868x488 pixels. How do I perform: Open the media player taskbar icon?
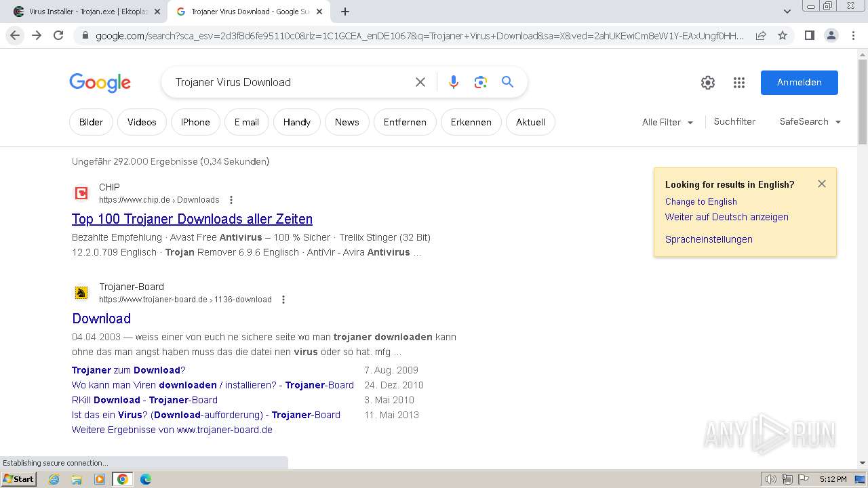pos(100,479)
